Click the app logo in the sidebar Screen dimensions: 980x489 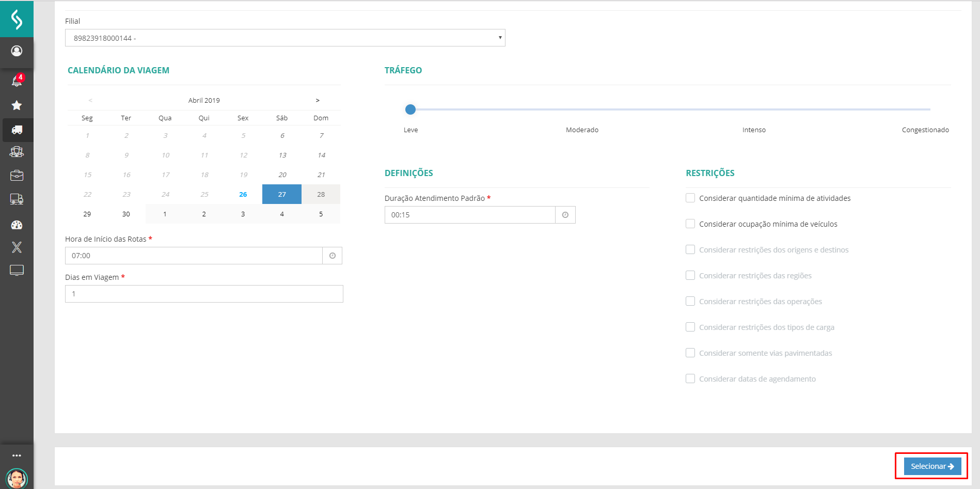(x=17, y=20)
